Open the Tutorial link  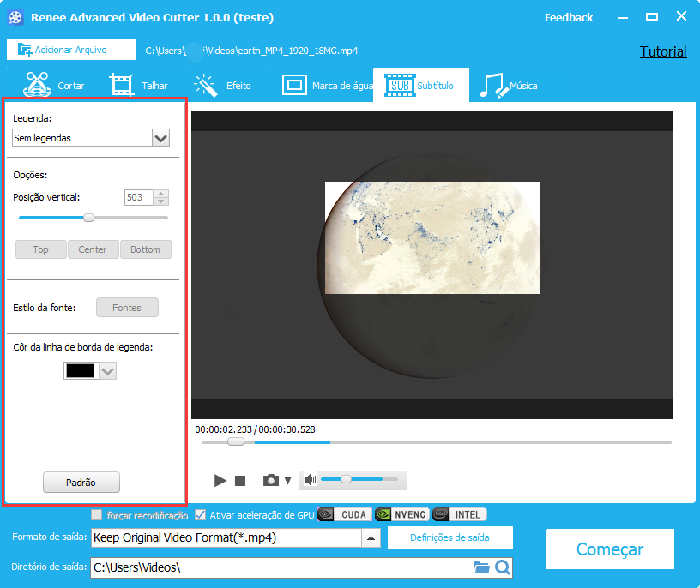tap(663, 51)
